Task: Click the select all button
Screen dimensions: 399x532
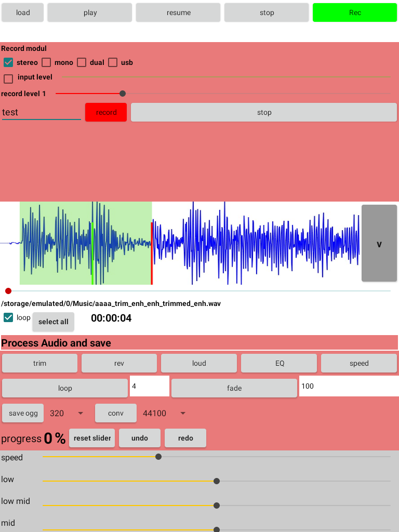Action: [x=54, y=322]
